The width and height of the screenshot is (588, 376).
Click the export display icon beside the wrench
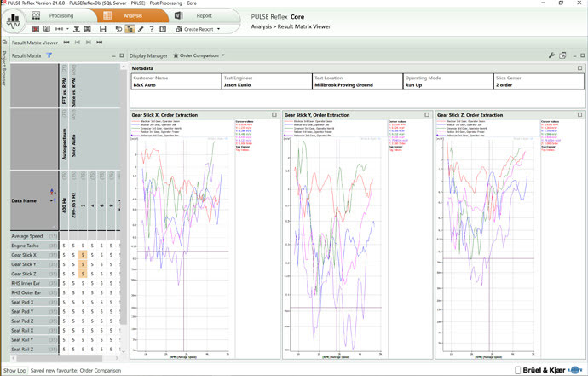click(562, 55)
